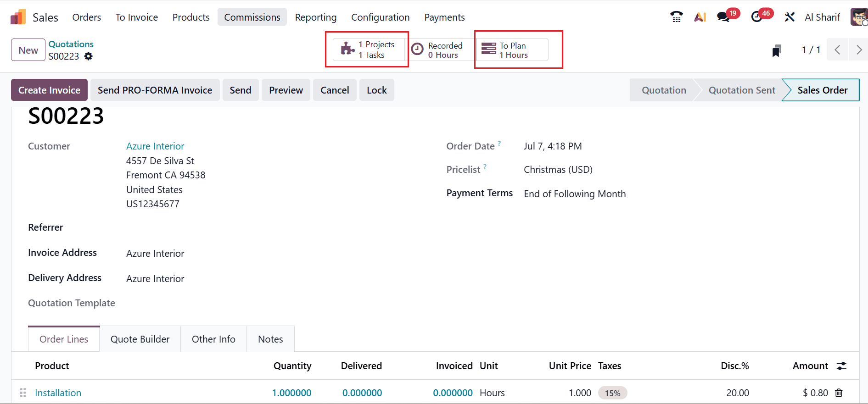Click the Product column header

coord(52,365)
